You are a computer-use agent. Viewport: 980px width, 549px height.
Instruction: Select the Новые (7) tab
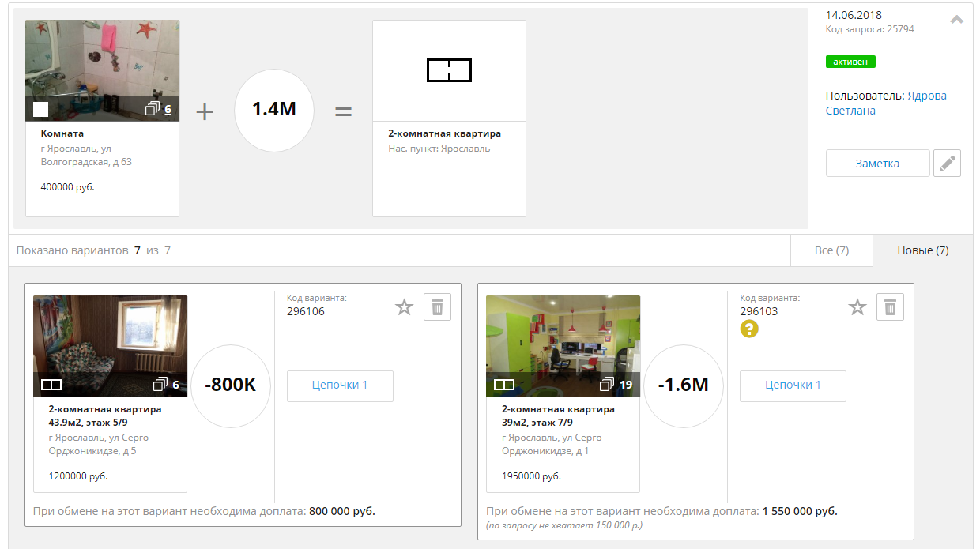[922, 250]
